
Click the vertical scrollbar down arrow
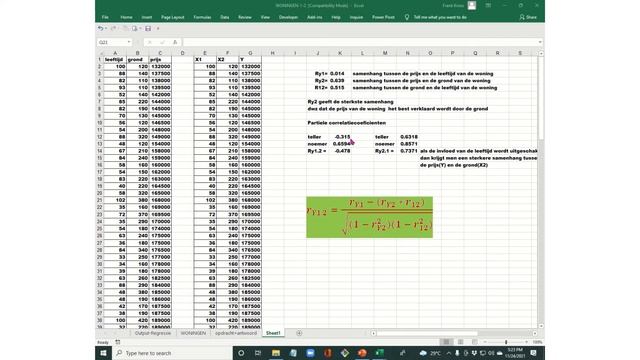click(x=541, y=326)
